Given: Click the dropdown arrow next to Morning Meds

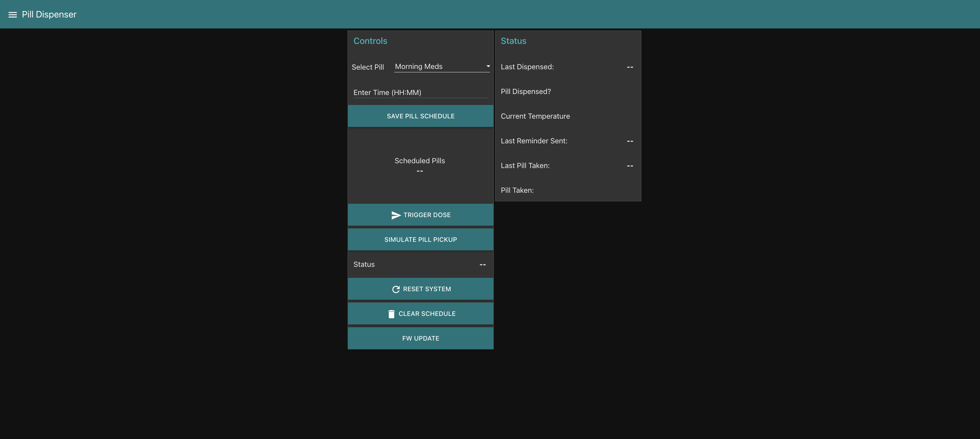Looking at the screenshot, I should click(x=488, y=66).
